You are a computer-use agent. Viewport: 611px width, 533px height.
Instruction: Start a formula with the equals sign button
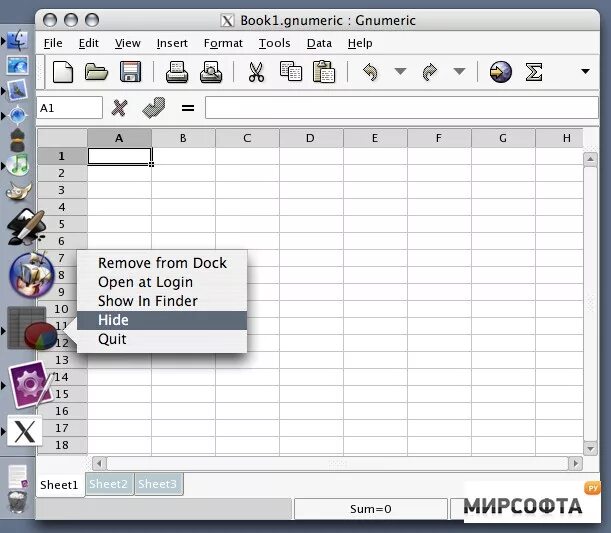188,108
